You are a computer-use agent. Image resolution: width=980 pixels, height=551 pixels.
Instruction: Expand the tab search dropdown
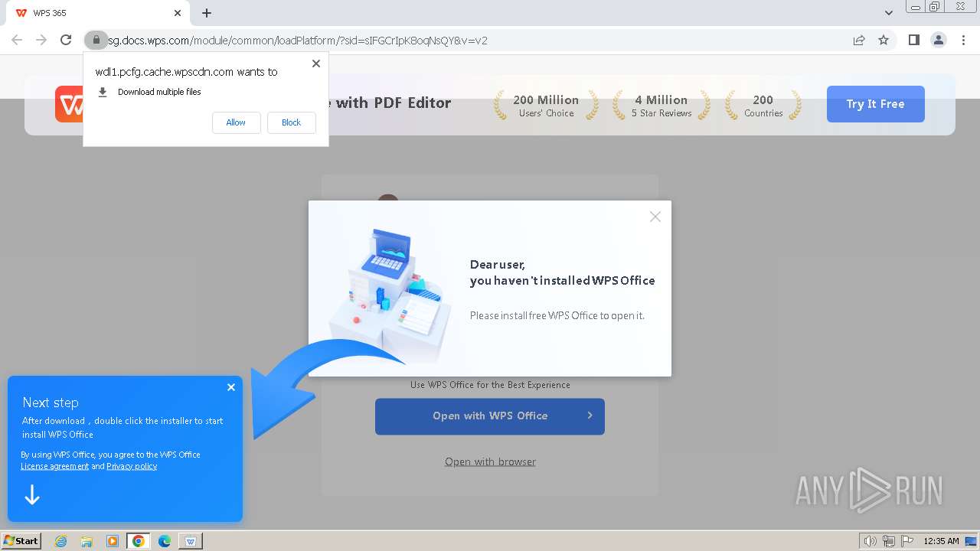(889, 13)
